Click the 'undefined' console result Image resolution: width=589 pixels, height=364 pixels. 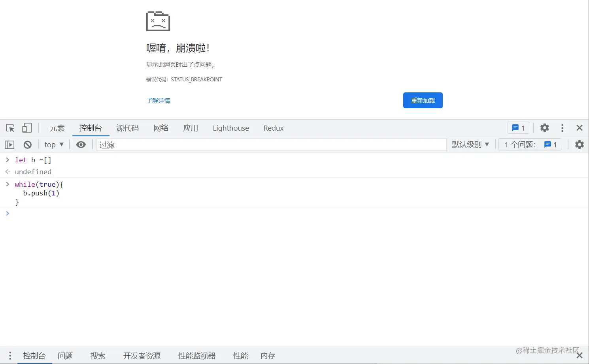pyautogui.click(x=33, y=172)
